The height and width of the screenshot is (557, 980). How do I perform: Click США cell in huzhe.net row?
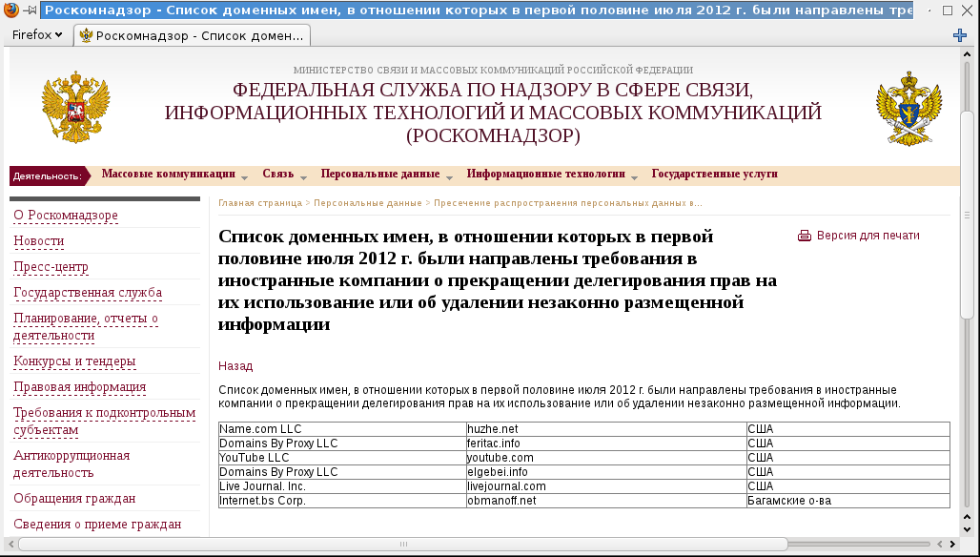(x=848, y=429)
